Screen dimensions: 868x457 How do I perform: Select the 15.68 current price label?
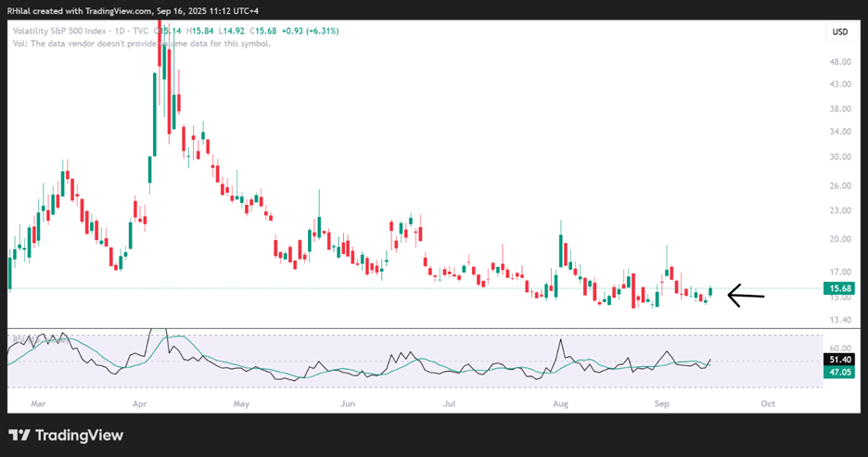[840, 289]
